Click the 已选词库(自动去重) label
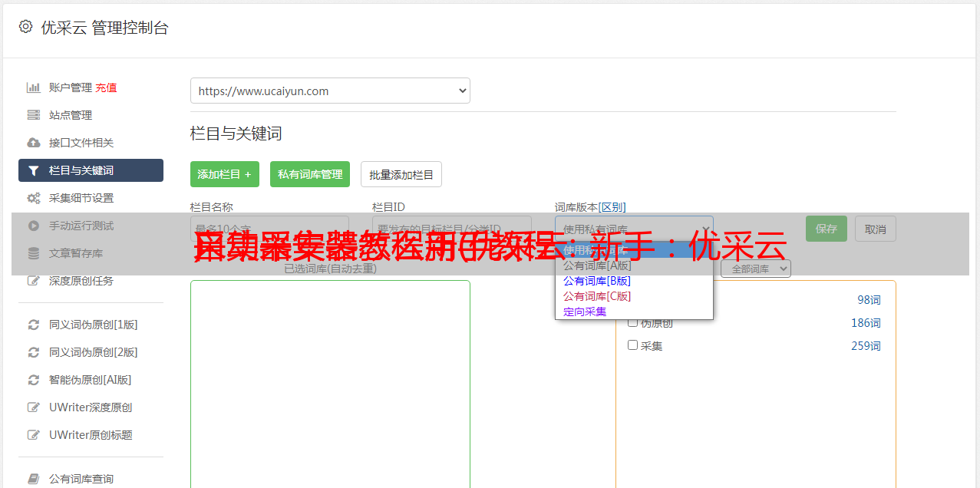This screenshot has height=488, width=980. click(330, 269)
